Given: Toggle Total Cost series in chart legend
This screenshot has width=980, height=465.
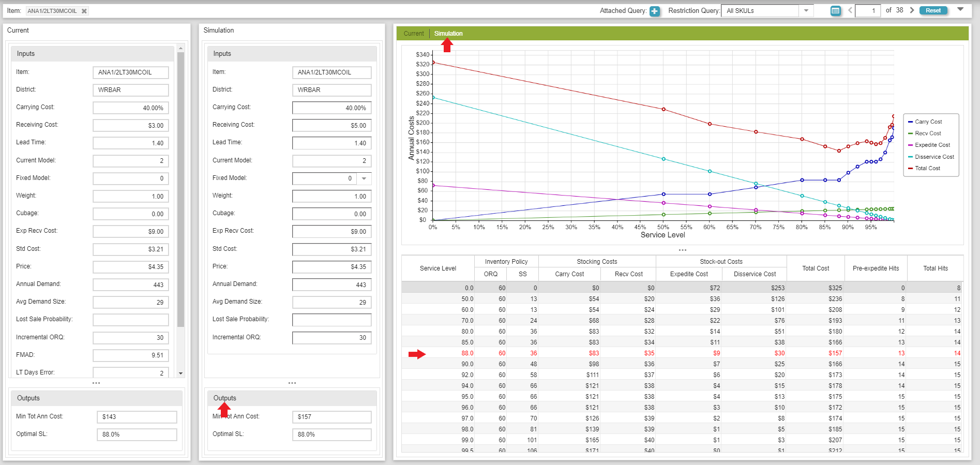Looking at the screenshot, I should click(927, 169).
